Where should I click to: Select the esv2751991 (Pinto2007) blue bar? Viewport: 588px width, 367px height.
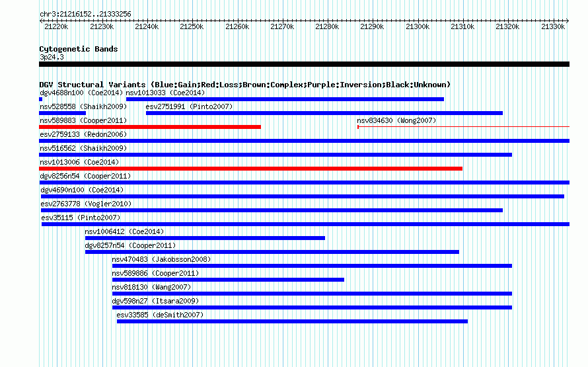tap(324, 113)
